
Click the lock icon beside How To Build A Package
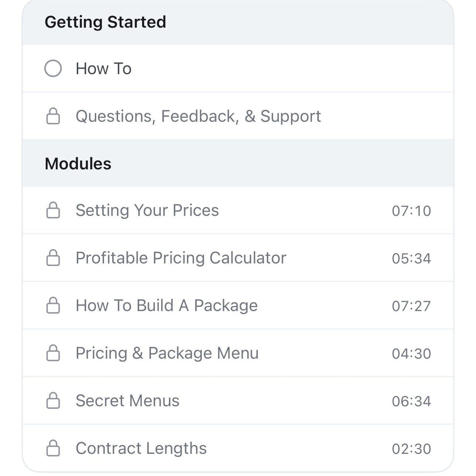53,305
